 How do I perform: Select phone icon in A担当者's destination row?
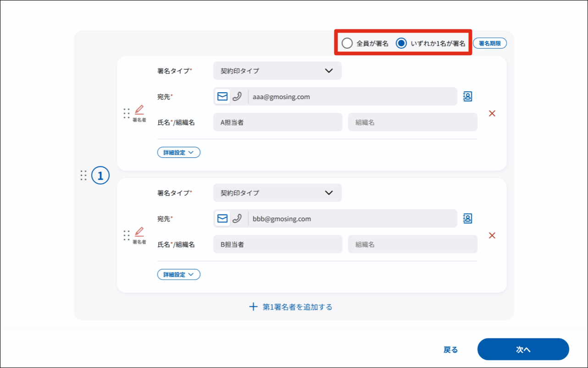click(237, 96)
